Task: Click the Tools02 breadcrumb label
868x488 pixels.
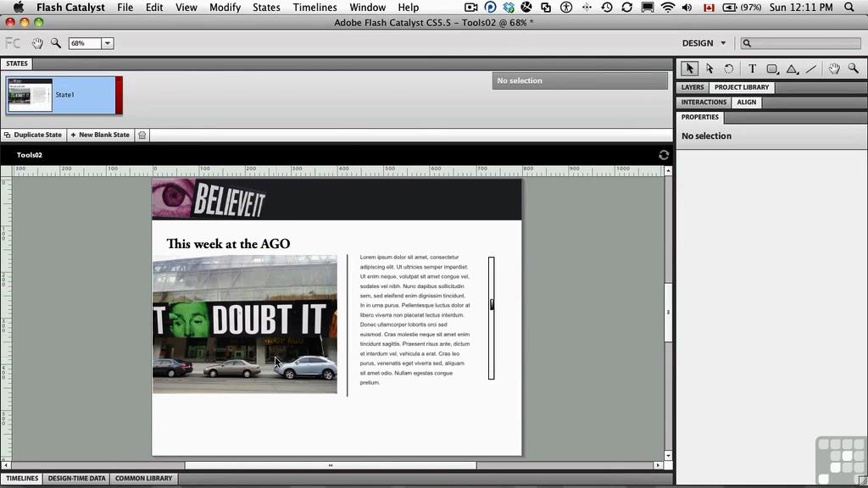Action: tap(30, 155)
